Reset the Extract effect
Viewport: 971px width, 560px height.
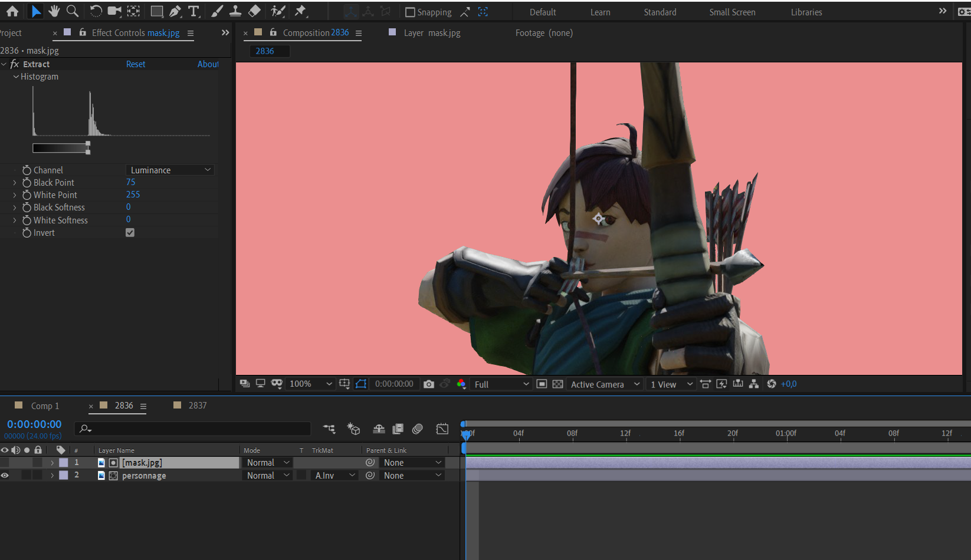[x=136, y=64]
